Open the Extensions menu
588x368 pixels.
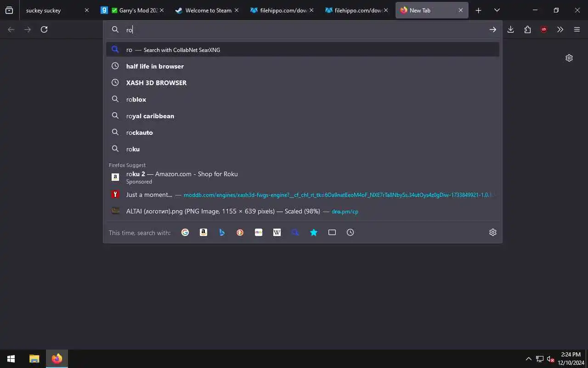click(x=527, y=29)
